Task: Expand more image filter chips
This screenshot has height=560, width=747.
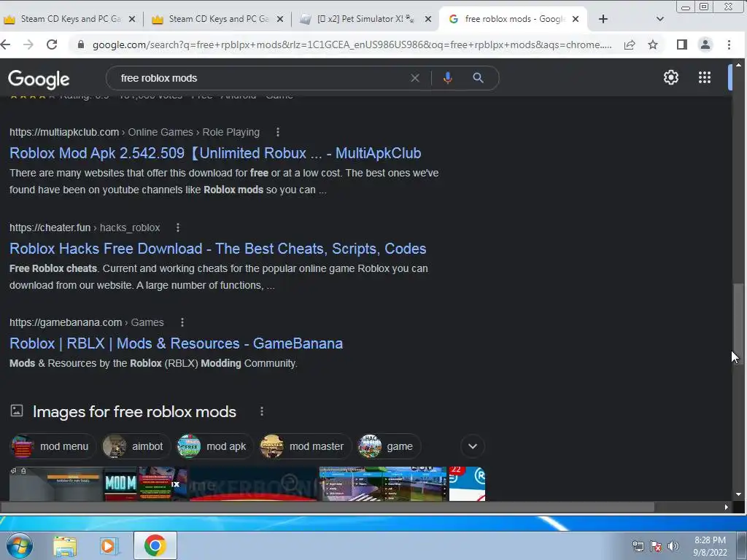Action: click(473, 446)
